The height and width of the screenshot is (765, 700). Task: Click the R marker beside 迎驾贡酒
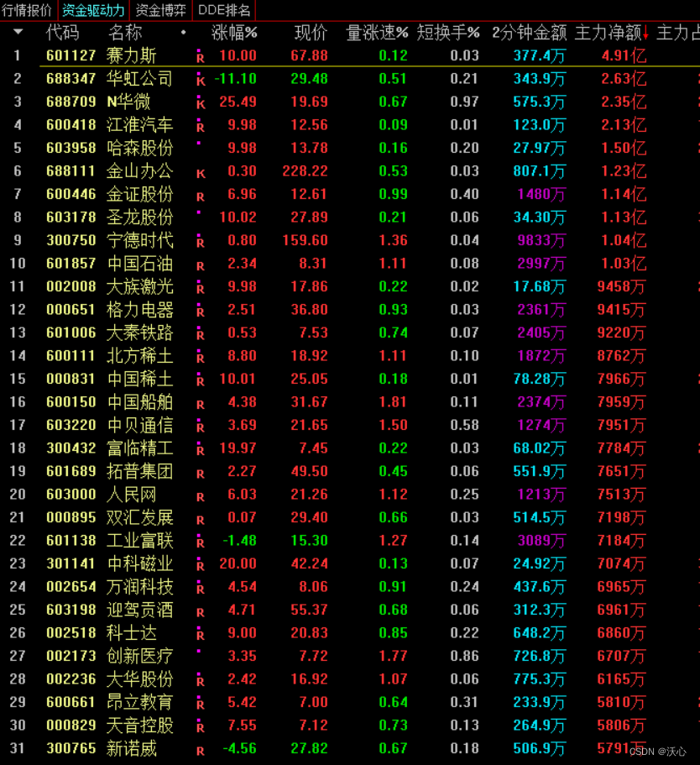(200, 612)
